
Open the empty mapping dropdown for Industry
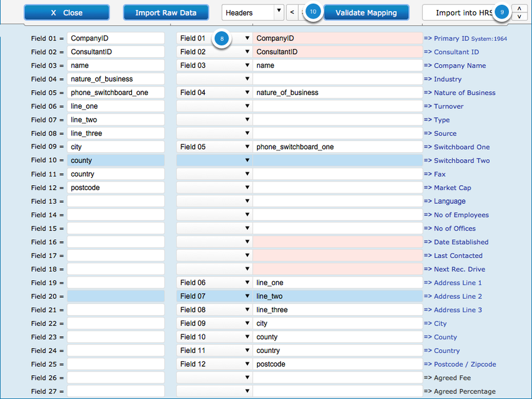pos(215,79)
